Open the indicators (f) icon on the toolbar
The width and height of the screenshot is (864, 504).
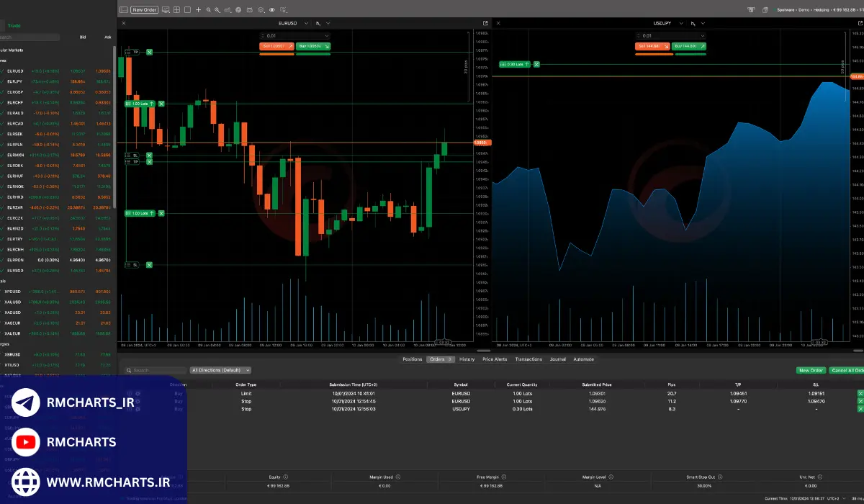[240, 9]
